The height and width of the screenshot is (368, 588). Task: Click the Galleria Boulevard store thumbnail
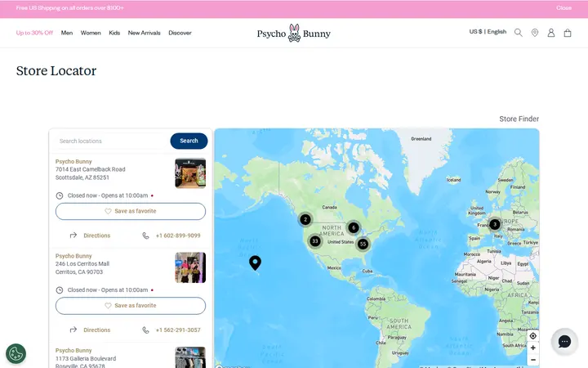(190, 357)
